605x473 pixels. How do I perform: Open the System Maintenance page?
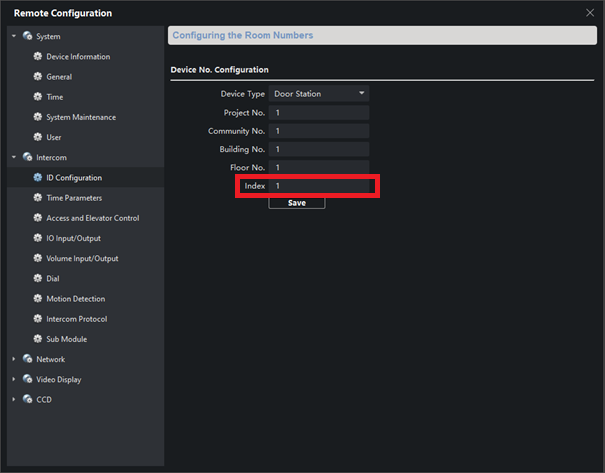click(80, 117)
